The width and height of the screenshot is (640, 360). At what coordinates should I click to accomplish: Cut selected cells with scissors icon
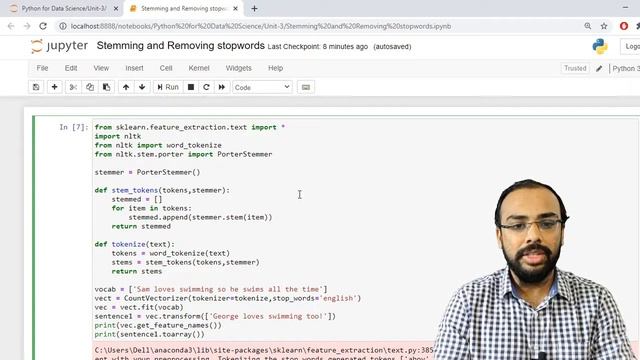pos(73,87)
